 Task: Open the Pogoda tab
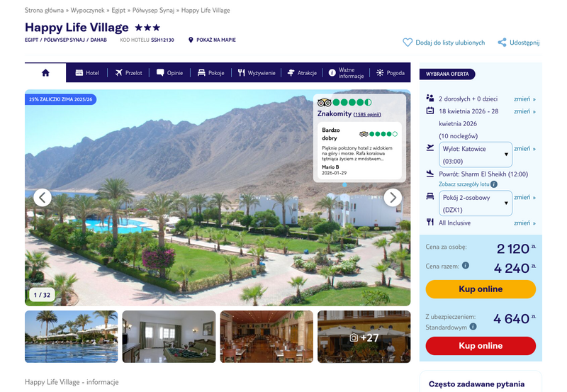click(x=391, y=73)
